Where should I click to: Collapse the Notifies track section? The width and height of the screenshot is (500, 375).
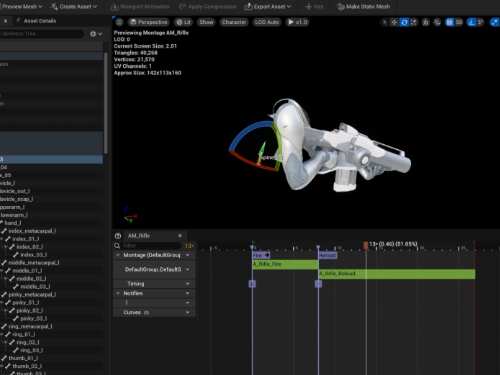[x=118, y=293]
